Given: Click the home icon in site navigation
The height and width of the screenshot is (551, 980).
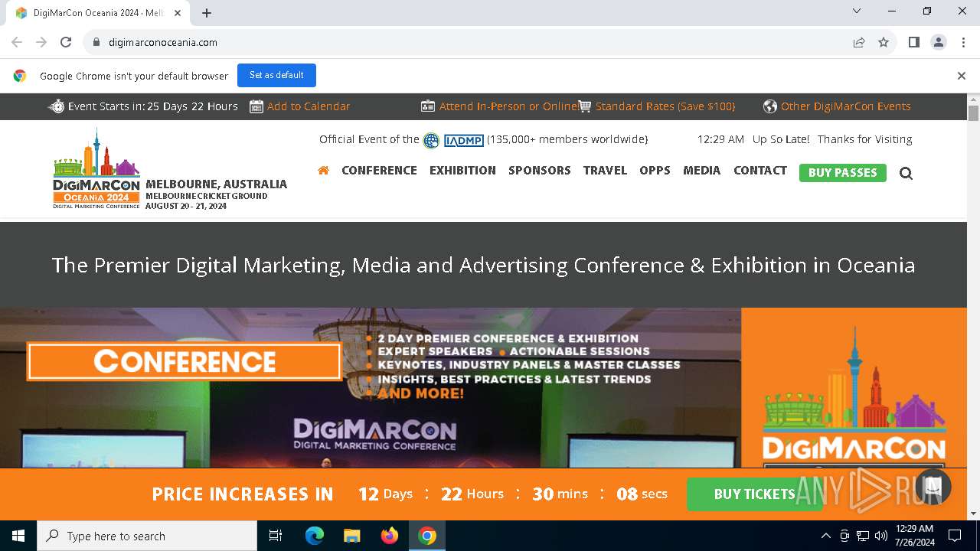Looking at the screenshot, I should pyautogui.click(x=323, y=171).
